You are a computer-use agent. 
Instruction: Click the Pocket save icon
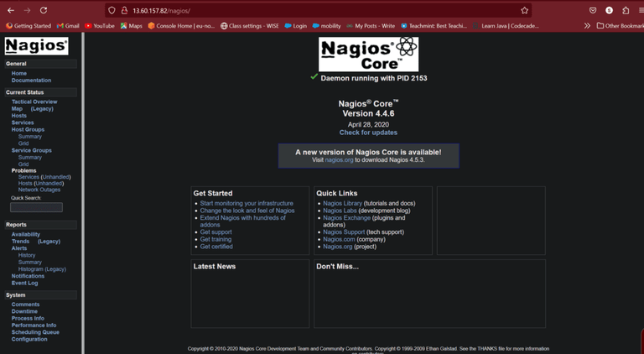593,11
